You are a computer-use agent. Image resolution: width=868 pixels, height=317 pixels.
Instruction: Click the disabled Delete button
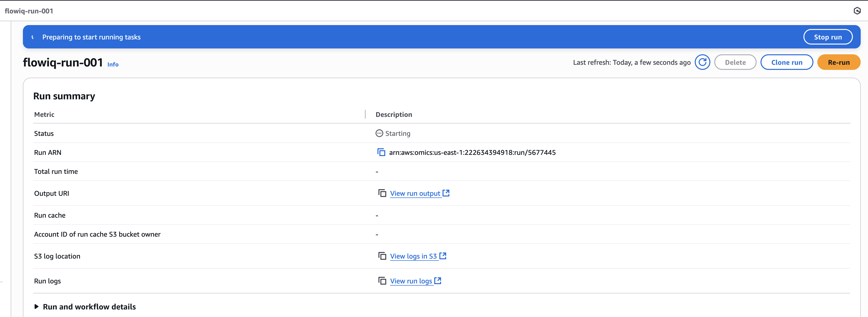(x=735, y=62)
